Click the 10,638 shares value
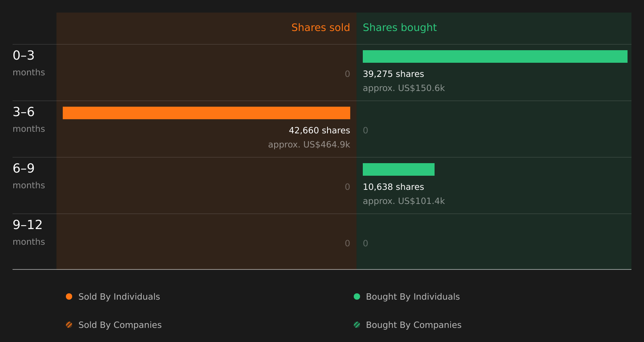Viewport: 644px width, 342px height. tap(393, 187)
